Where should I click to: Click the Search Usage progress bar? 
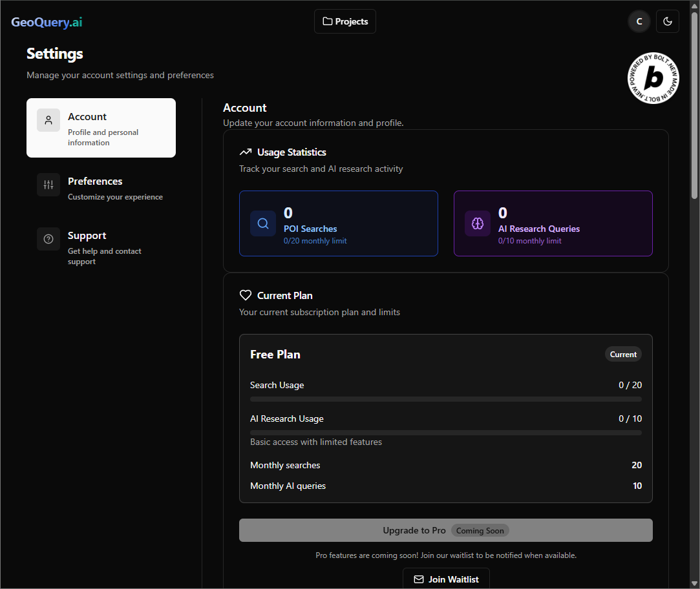445,399
